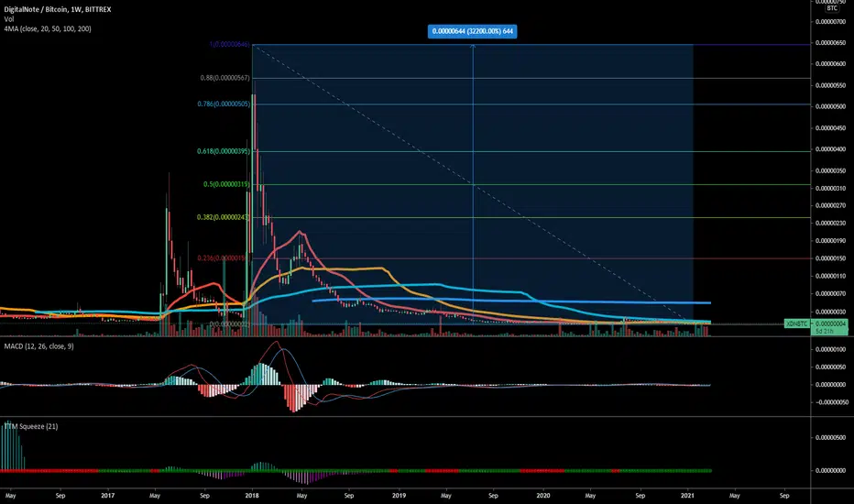The width and height of the screenshot is (854, 504).
Task: Click the 0.00000644 (32200.00%) measurement label
Action: [472, 31]
